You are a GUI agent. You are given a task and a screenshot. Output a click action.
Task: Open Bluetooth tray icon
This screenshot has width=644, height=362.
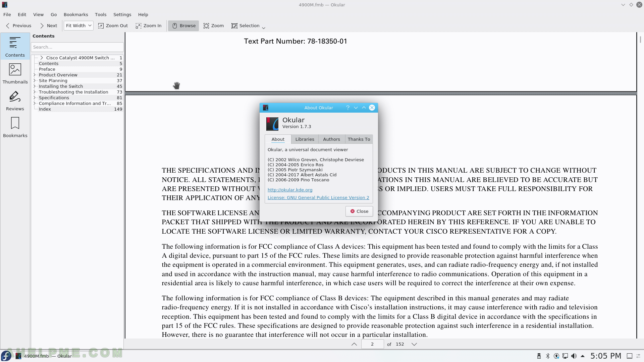tap(548, 356)
